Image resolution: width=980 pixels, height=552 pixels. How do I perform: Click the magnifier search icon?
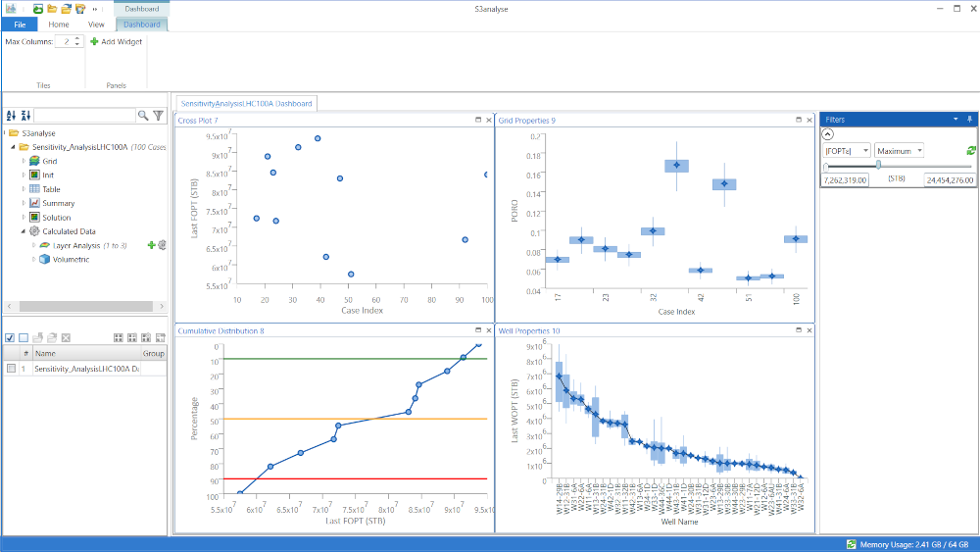143,116
